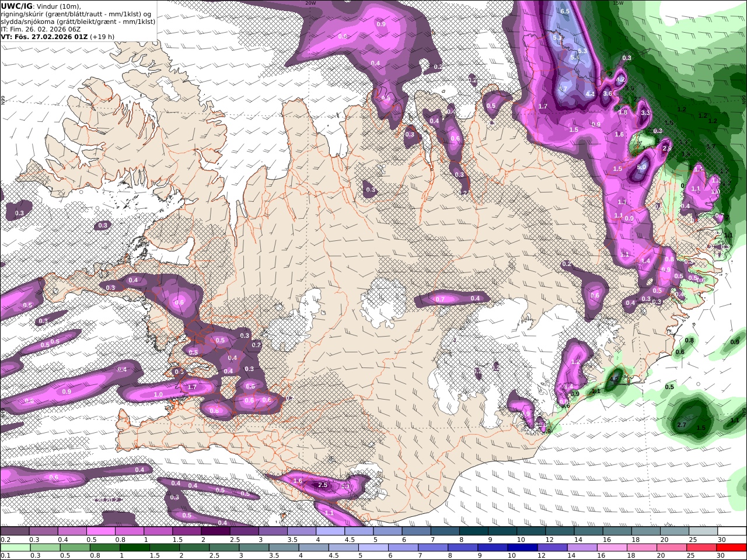Screen dimensions: 747x560
Task: Click the dark teal snow swatch between 8 and 9
Action: pyautogui.click(x=474, y=531)
